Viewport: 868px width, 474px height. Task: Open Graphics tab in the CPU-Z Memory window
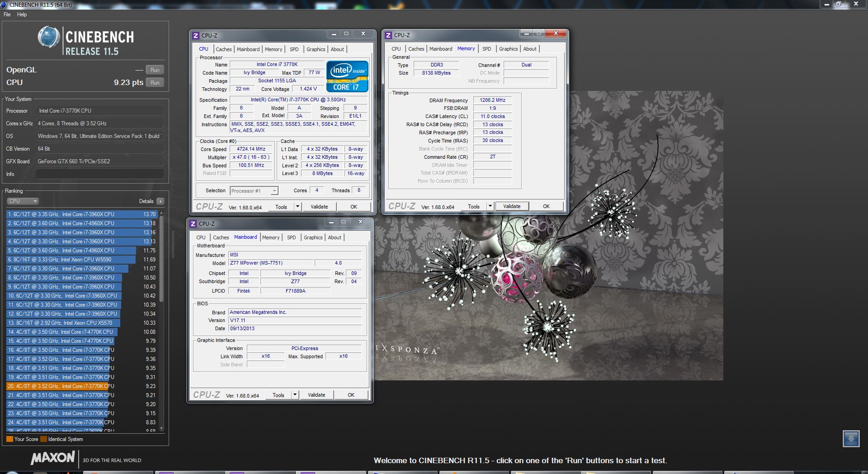click(508, 49)
